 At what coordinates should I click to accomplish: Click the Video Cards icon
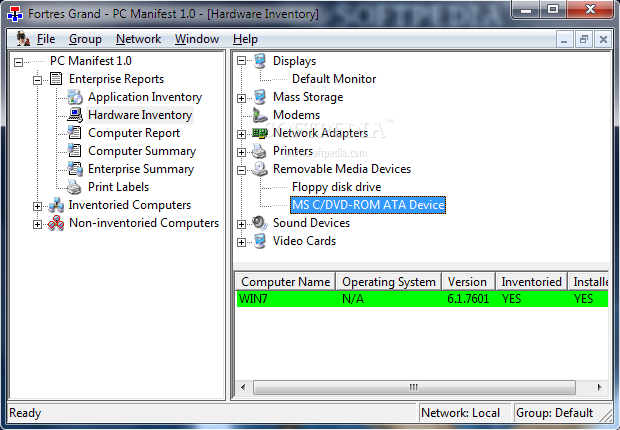point(260,241)
